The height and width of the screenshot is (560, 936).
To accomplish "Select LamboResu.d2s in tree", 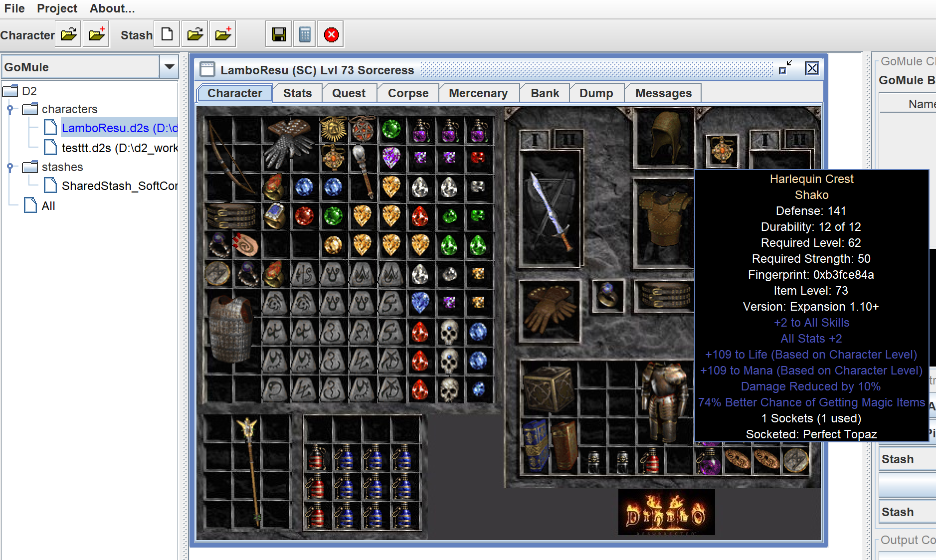I will (x=120, y=128).
